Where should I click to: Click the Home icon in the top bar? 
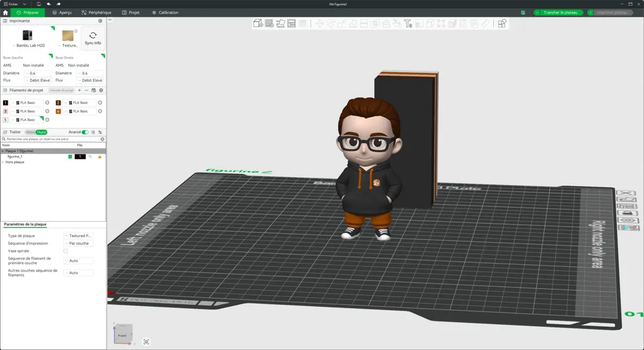tap(5, 13)
